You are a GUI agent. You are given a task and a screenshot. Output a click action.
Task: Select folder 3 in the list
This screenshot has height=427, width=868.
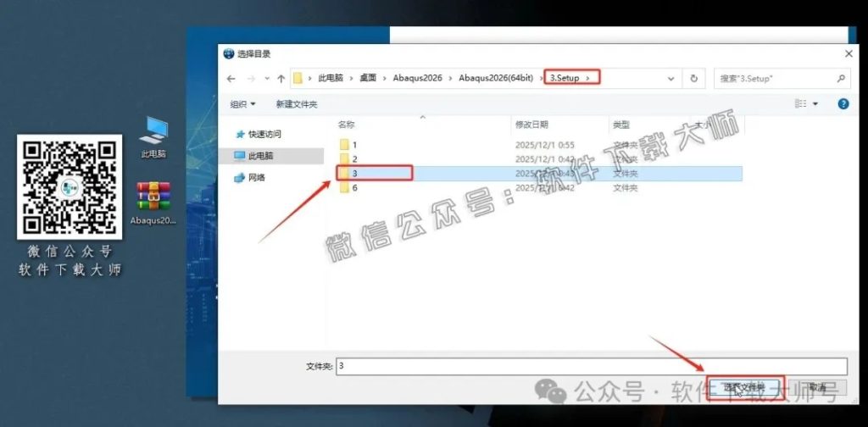539,173
